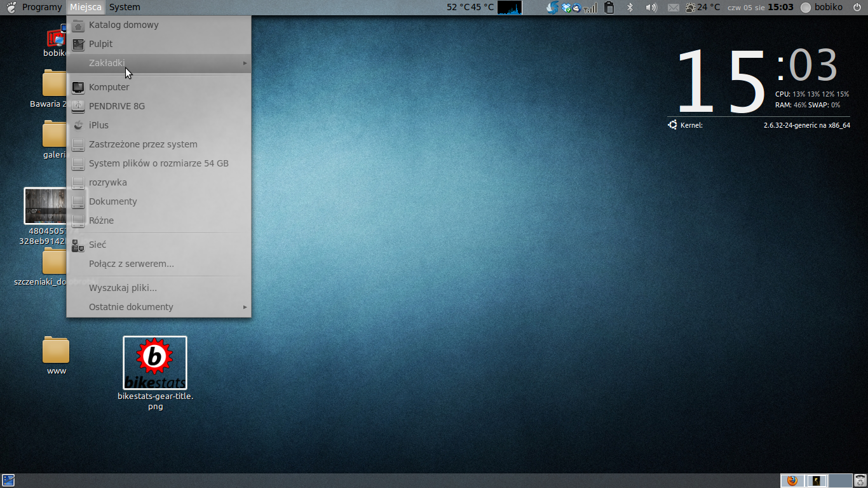Select Pulpit in the places menu
This screenshot has width=868, height=488.
[100, 44]
